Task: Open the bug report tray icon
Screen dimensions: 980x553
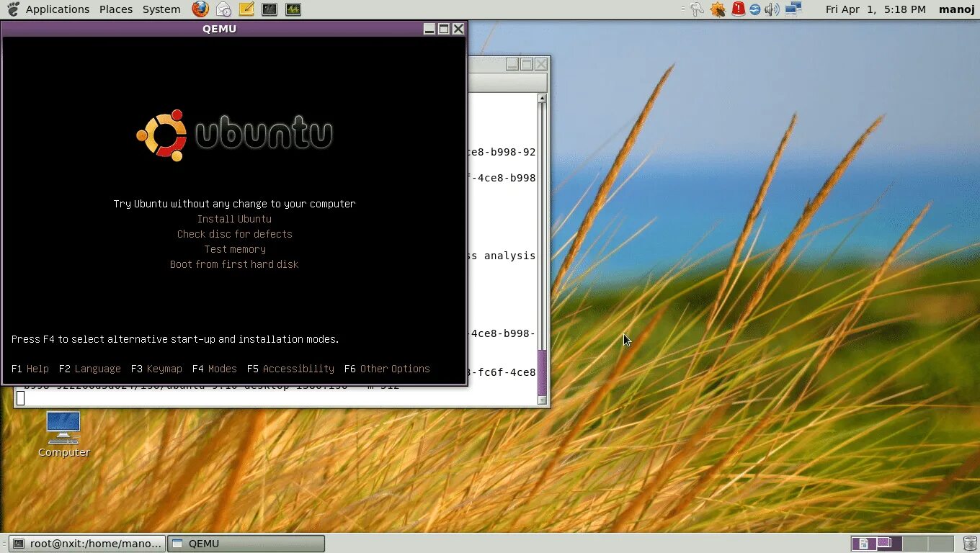Action: coord(717,9)
